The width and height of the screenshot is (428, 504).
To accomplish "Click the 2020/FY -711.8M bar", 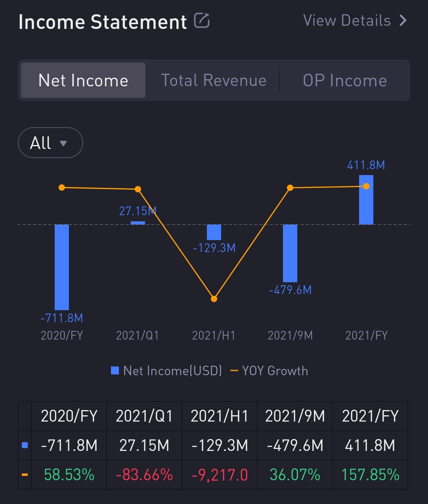I will [62, 267].
